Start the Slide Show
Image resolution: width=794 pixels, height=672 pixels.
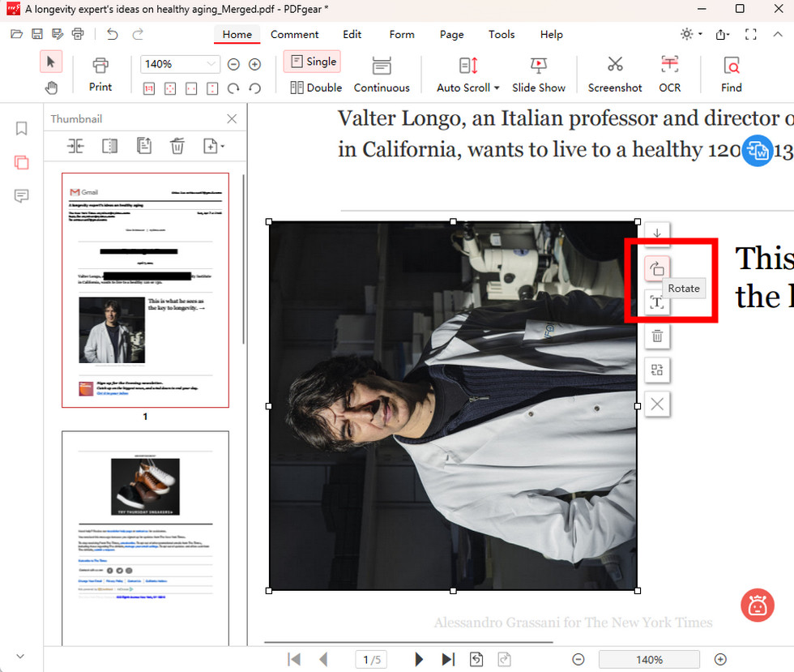(538, 73)
